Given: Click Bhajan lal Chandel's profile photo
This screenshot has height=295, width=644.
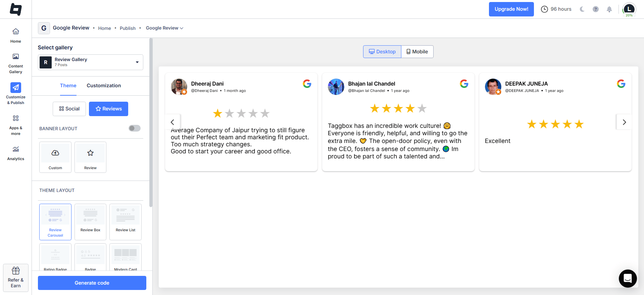Looking at the screenshot, I should 336,87.
